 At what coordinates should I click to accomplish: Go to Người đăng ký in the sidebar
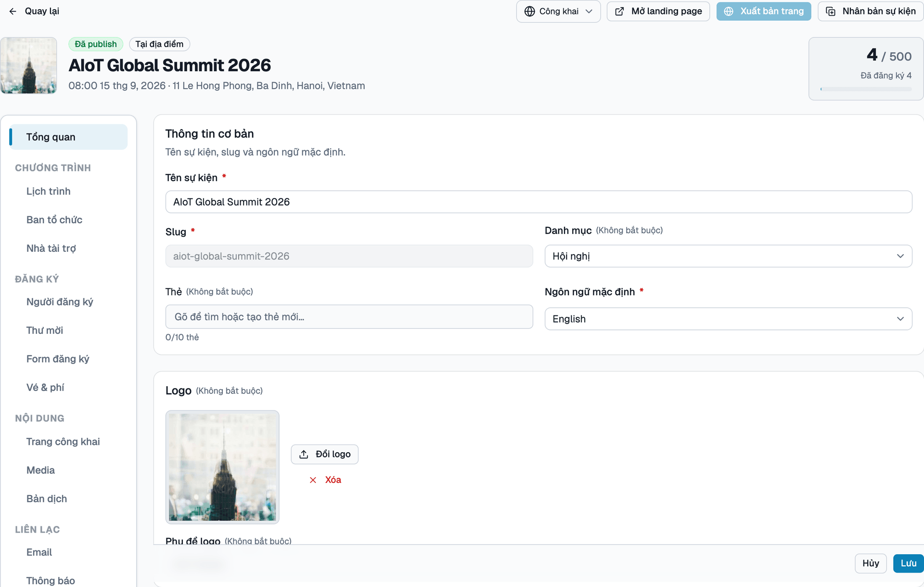coord(60,302)
